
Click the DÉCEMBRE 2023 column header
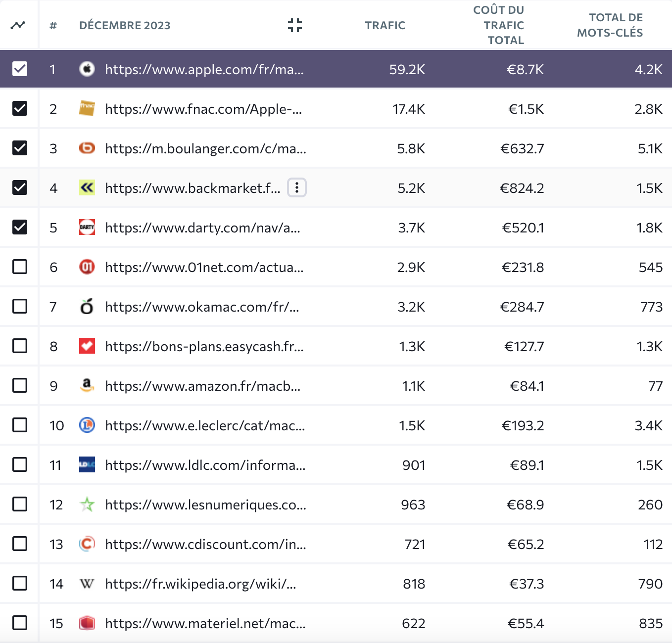[125, 25]
